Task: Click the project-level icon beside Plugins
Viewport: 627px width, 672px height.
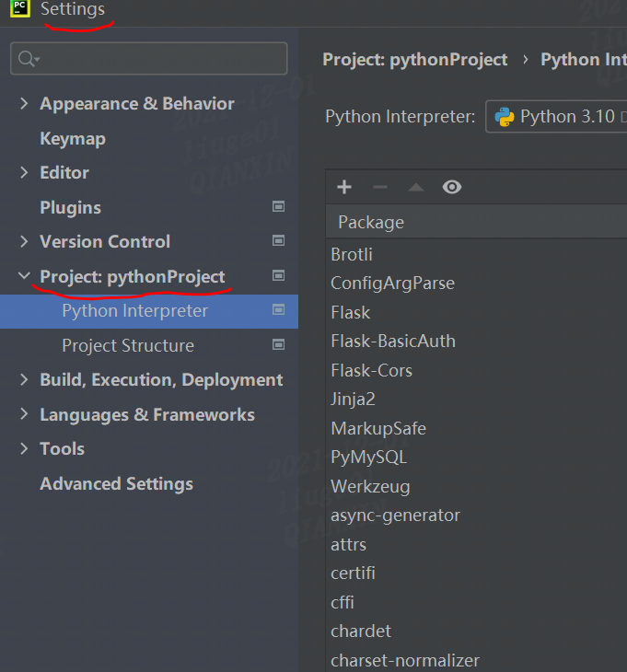Action: coord(278,207)
